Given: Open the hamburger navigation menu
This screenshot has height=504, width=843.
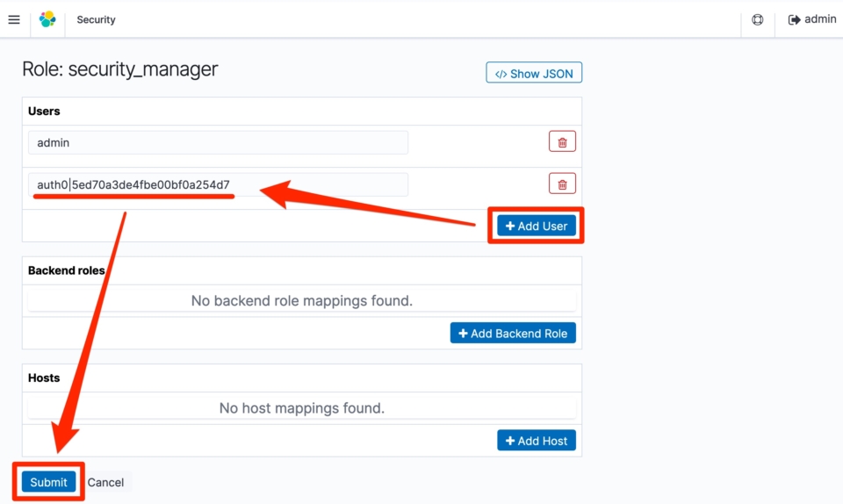Looking at the screenshot, I should (14, 20).
